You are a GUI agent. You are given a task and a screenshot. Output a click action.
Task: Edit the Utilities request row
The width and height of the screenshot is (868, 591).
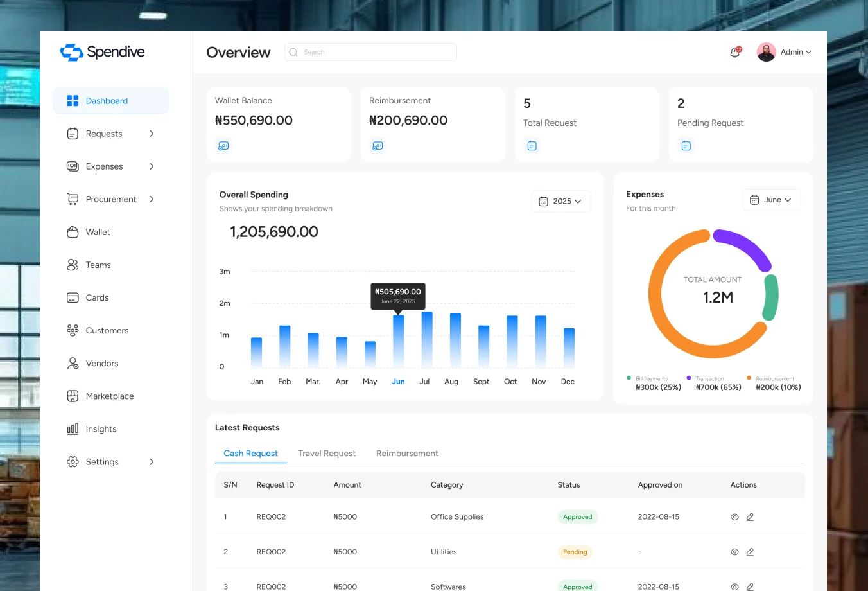tap(750, 552)
